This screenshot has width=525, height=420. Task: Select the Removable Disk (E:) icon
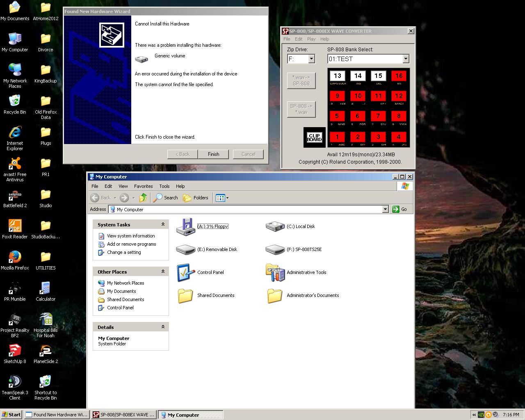[185, 249]
